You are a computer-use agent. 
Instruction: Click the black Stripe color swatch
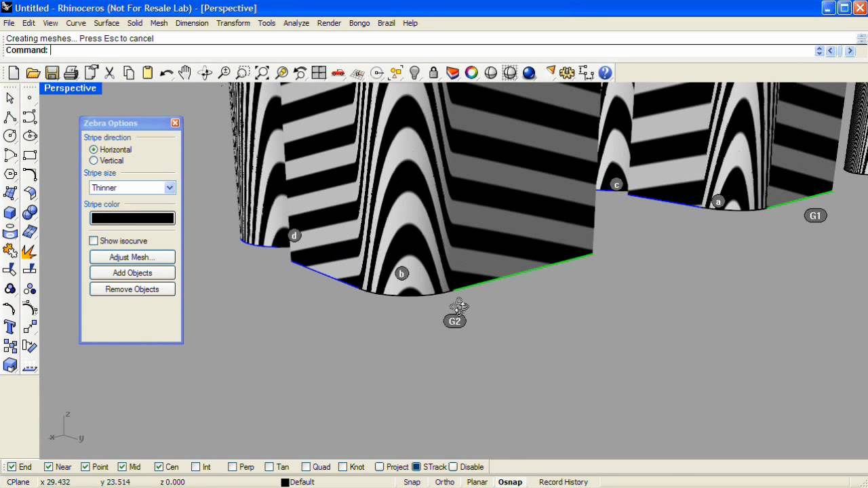(x=132, y=218)
